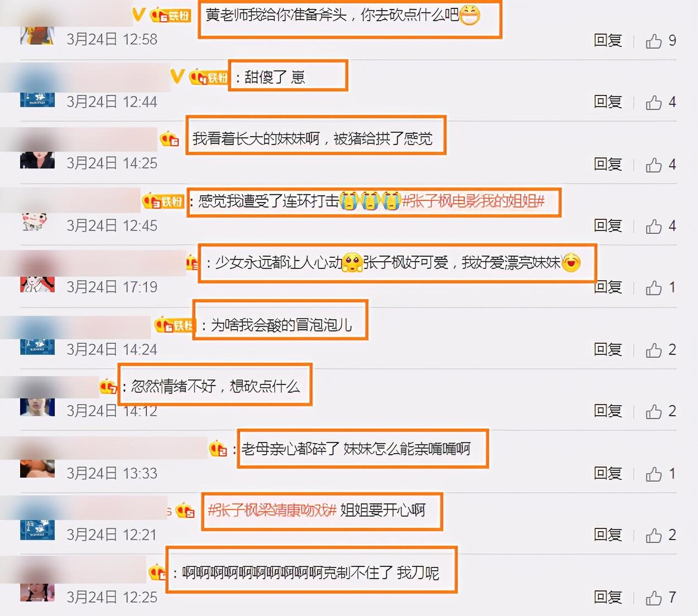
Task: Like the comment posted at 14:25
Action: point(654,165)
